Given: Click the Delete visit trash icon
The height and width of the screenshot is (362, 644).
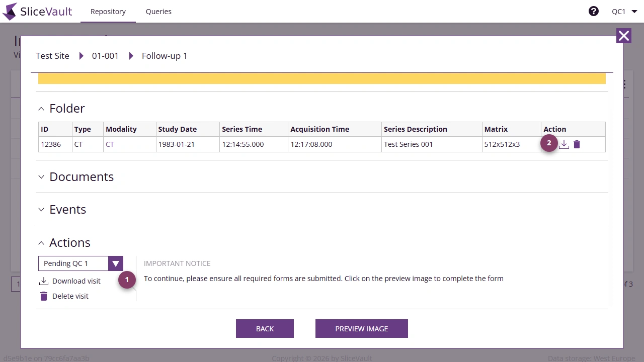Looking at the screenshot, I should pyautogui.click(x=44, y=296).
